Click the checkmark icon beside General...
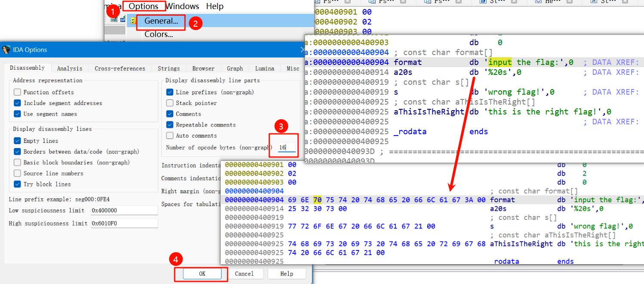This screenshot has width=644, height=284. 133,20
